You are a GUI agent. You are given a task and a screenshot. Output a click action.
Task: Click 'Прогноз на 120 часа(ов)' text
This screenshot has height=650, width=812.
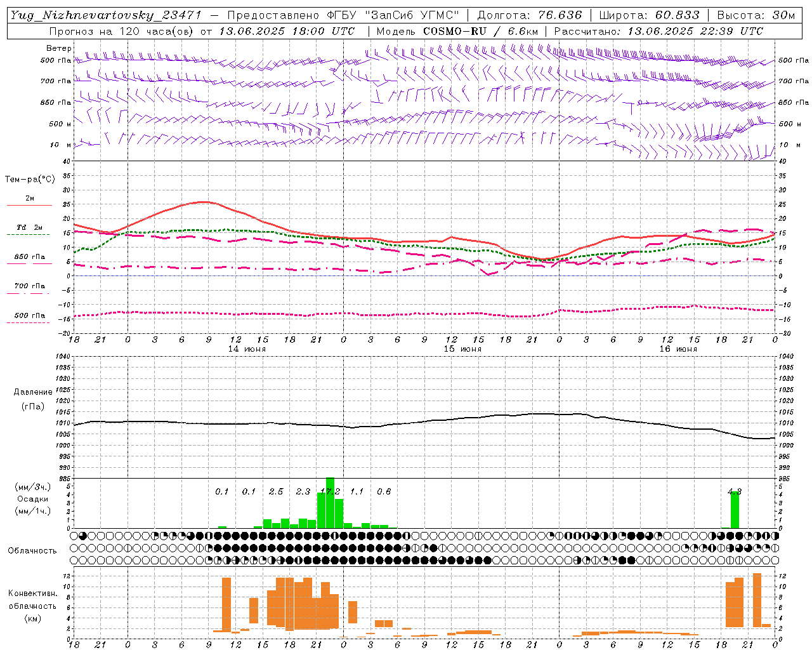[x=122, y=31]
